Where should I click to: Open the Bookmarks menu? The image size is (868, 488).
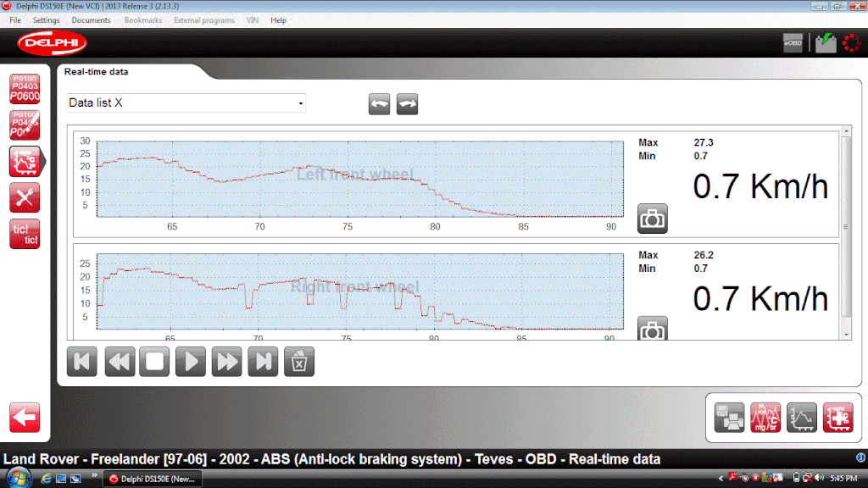click(x=142, y=20)
